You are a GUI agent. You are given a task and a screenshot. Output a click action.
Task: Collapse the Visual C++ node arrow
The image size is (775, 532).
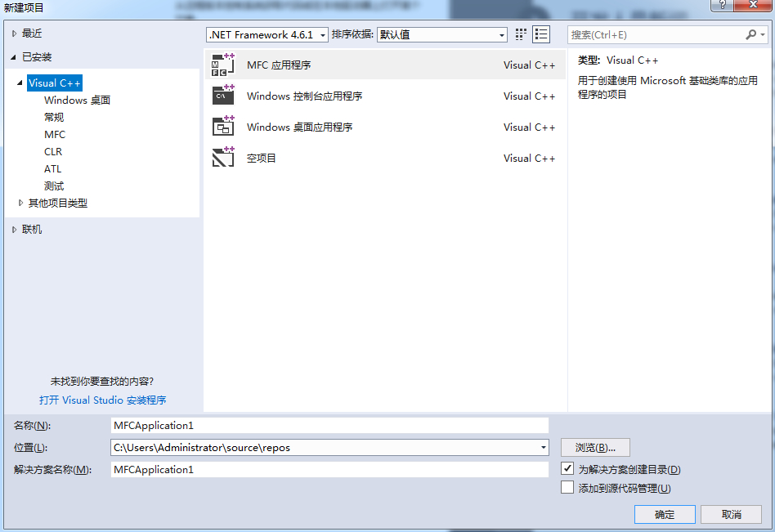[x=20, y=83]
